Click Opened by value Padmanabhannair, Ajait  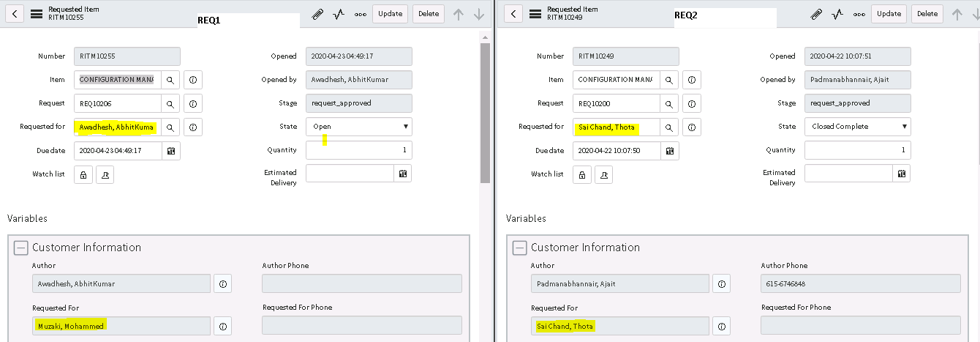point(858,80)
